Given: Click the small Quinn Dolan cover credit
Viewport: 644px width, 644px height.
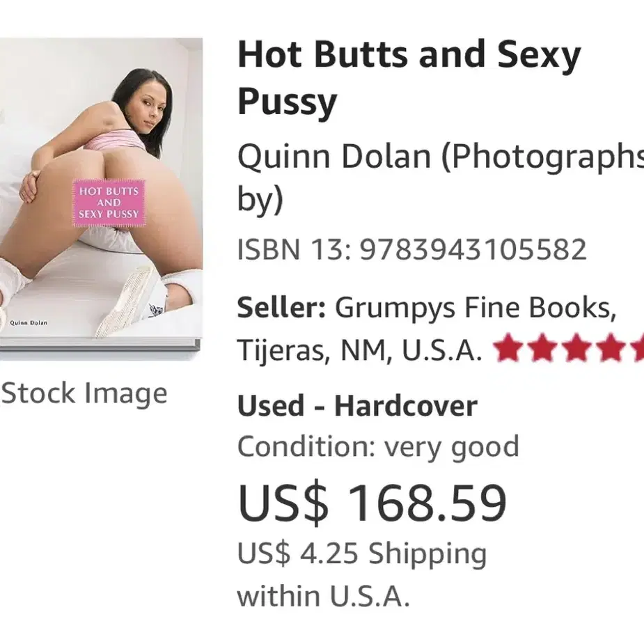Looking at the screenshot, I should [29, 323].
